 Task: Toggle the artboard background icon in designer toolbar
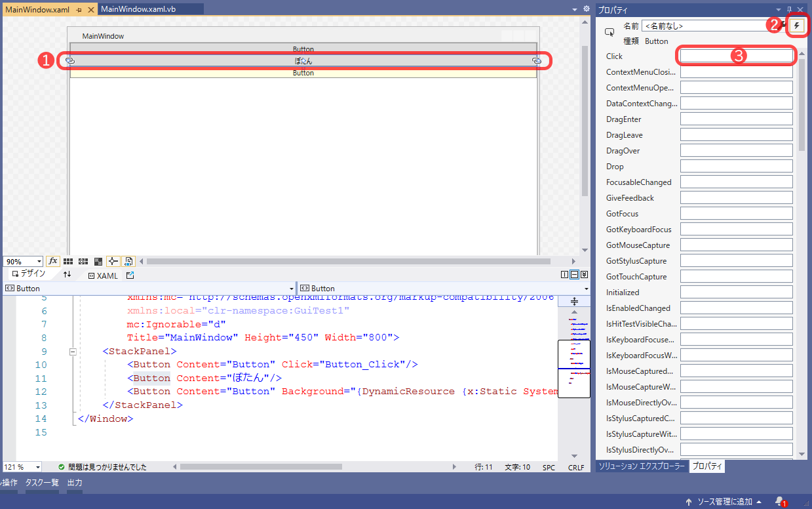98,260
